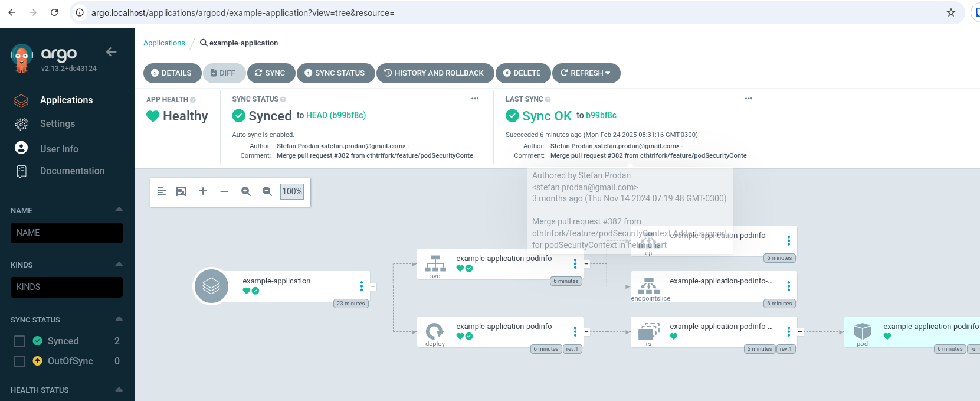
Task: Collapse the NAME filter section
Action: point(119,210)
